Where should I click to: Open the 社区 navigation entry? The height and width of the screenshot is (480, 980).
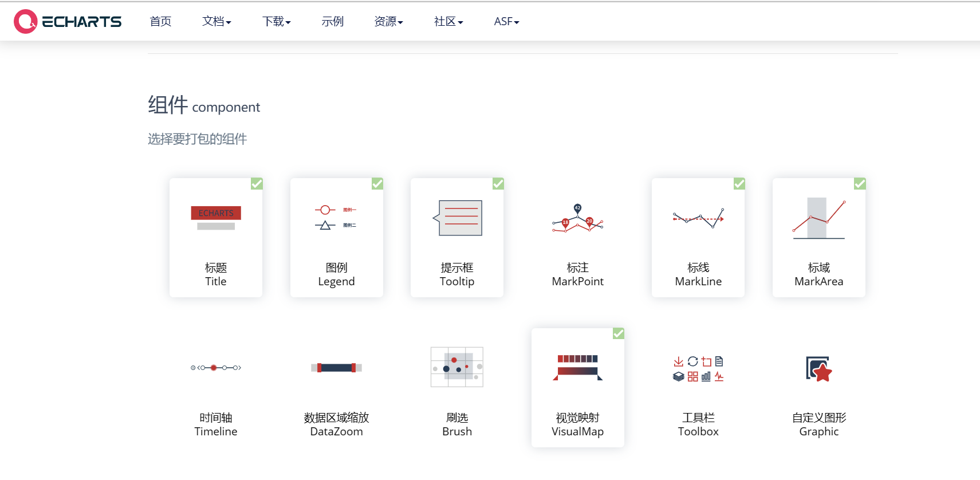click(x=448, y=21)
